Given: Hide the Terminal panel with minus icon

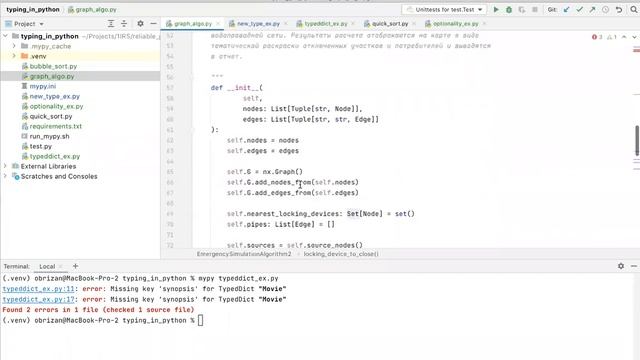Looking at the screenshot, I should (633, 266).
